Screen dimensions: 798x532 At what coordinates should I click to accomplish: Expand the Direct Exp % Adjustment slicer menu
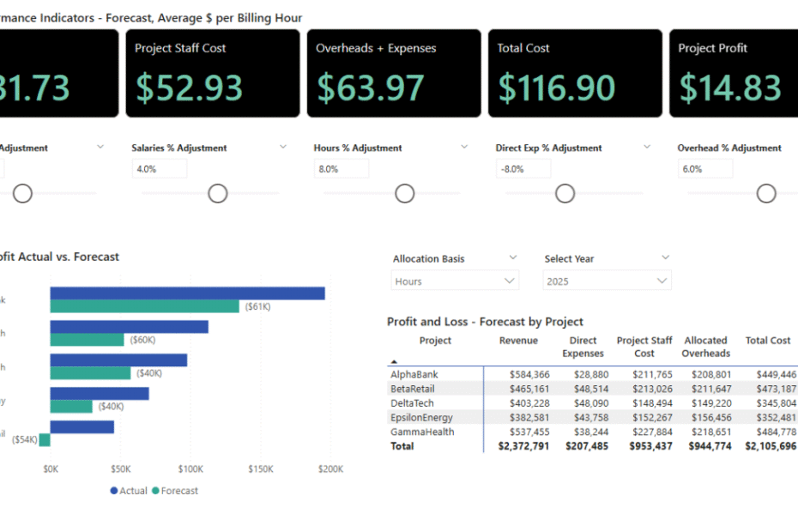[646, 147]
